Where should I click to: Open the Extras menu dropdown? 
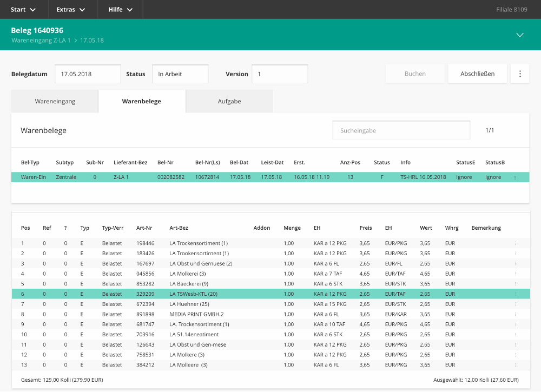pos(71,10)
